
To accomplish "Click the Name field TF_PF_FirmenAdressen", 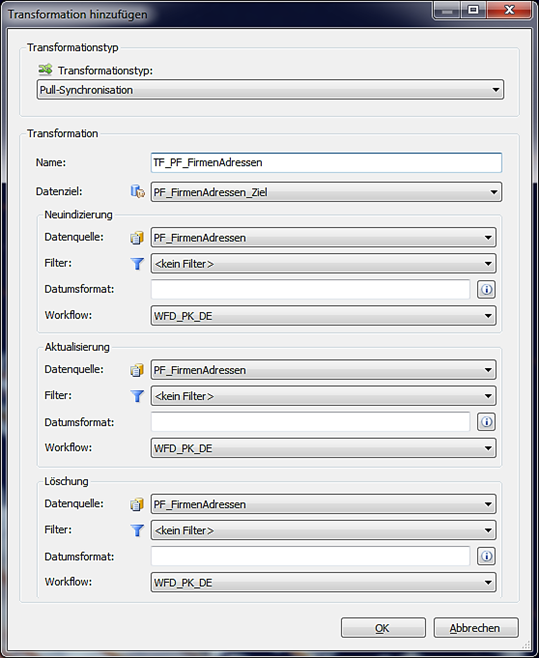I will (326, 162).
